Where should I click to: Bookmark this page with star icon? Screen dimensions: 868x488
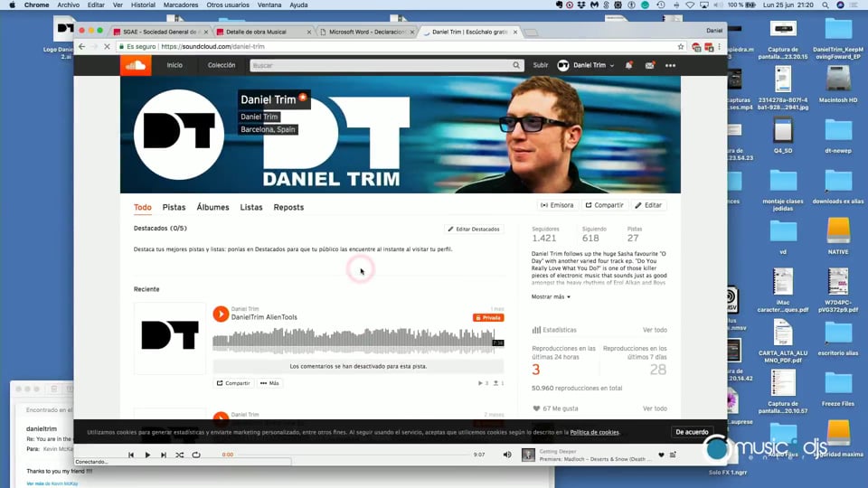[x=680, y=46]
